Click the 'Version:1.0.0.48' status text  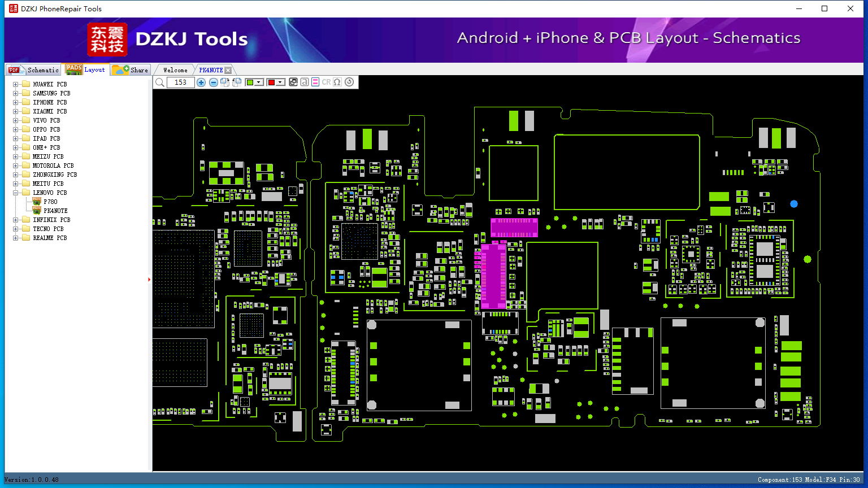tap(32, 480)
